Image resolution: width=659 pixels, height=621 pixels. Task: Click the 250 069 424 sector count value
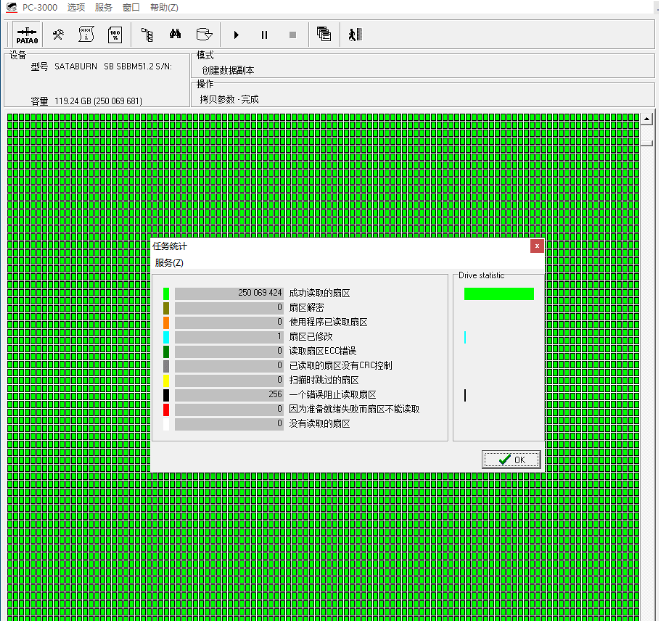pos(260,293)
